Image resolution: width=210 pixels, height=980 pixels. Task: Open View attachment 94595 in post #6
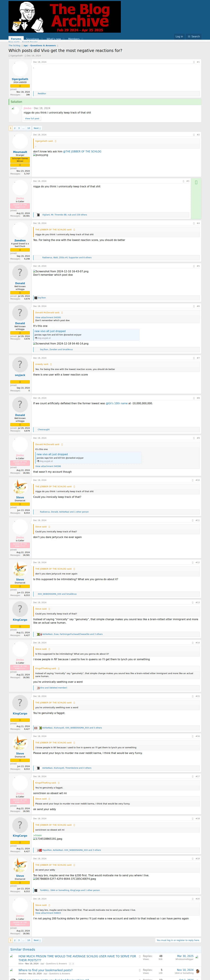[x=48, y=317]
